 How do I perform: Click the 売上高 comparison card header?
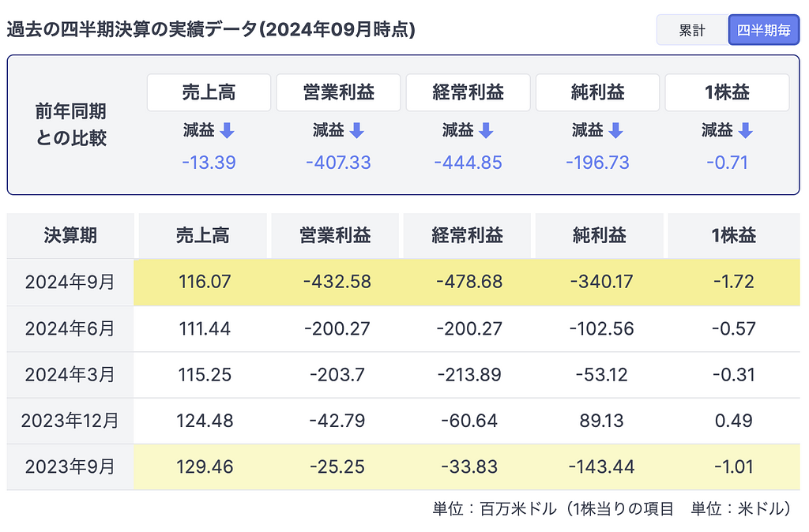pyautogui.click(x=209, y=93)
